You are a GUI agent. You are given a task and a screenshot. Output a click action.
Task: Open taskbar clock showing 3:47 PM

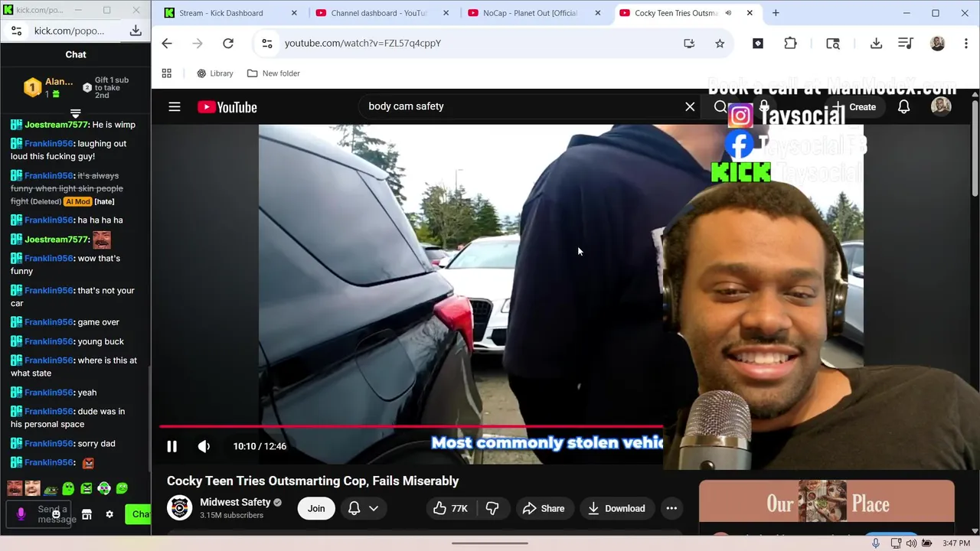pyautogui.click(x=956, y=543)
